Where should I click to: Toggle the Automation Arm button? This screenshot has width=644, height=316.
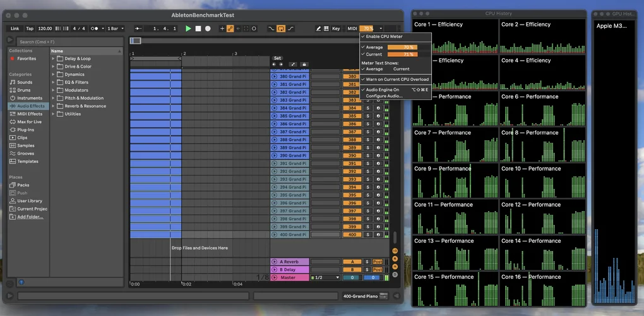[x=230, y=28]
